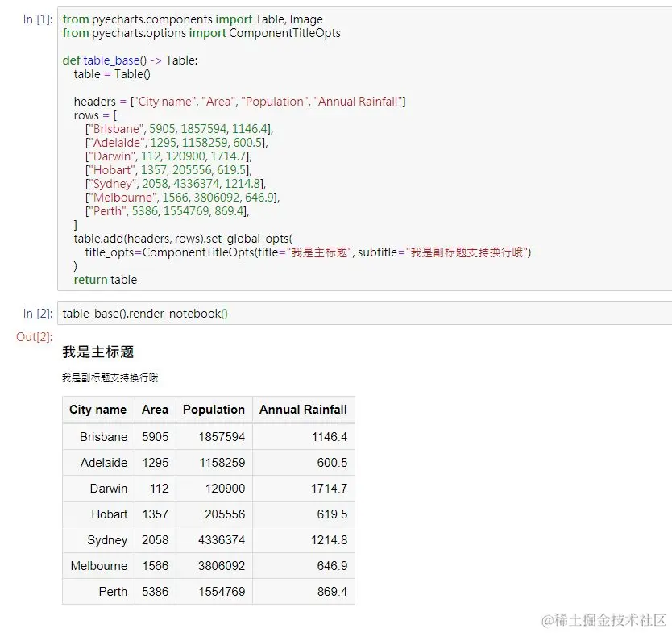Click area value 5905 in table

(156, 436)
